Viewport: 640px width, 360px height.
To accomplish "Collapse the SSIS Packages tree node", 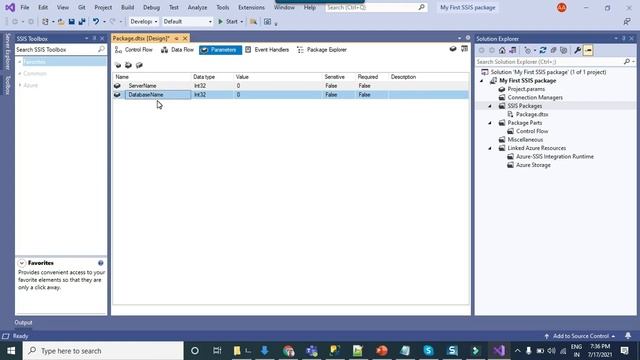I will click(490, 106).
